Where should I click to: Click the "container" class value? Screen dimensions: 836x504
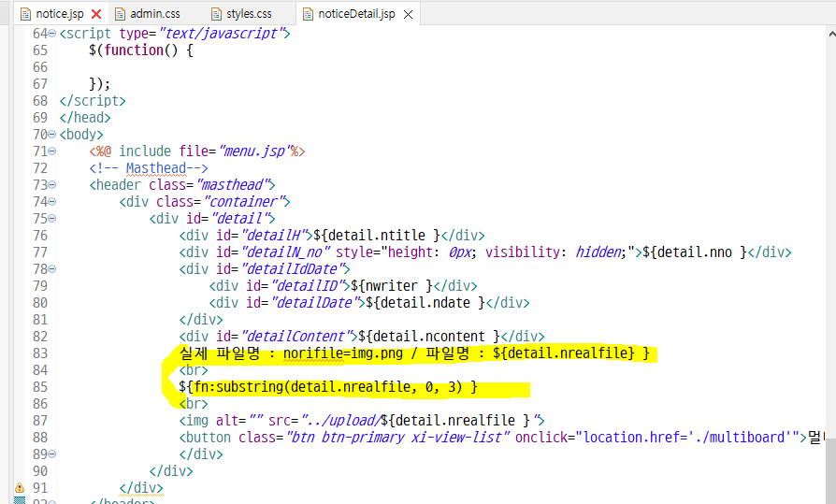(244, 202)
